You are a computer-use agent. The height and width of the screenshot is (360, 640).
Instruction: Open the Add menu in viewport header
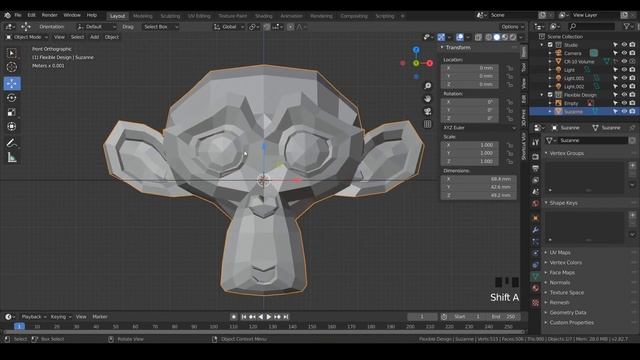click(x=94, y=37)
